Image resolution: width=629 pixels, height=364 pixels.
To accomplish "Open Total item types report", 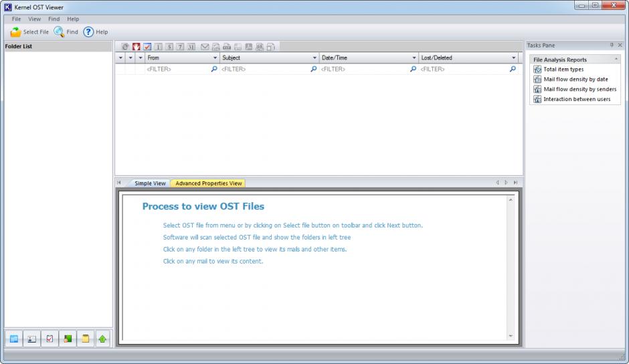I will coord(563,70).
